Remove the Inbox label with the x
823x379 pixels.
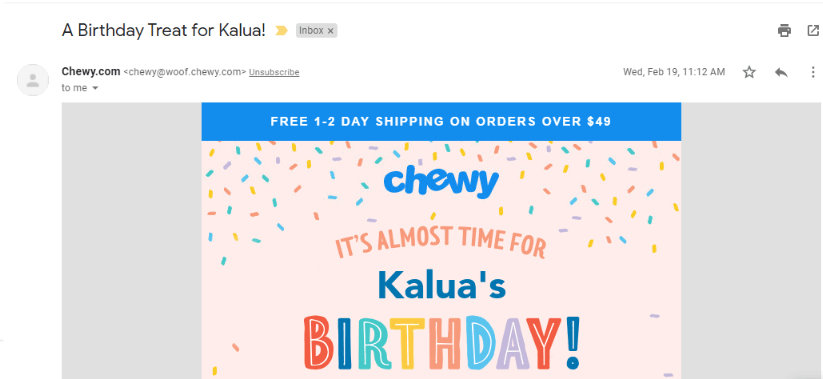(330, 31)
